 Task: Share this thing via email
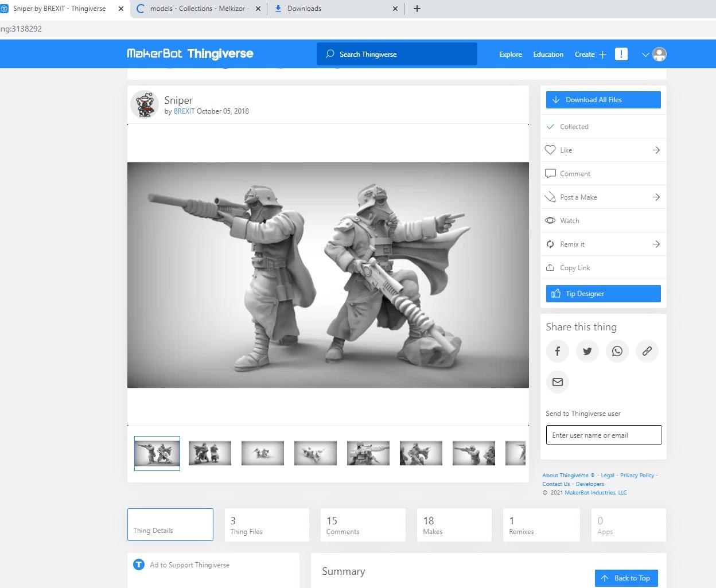(x=557, y=382)
